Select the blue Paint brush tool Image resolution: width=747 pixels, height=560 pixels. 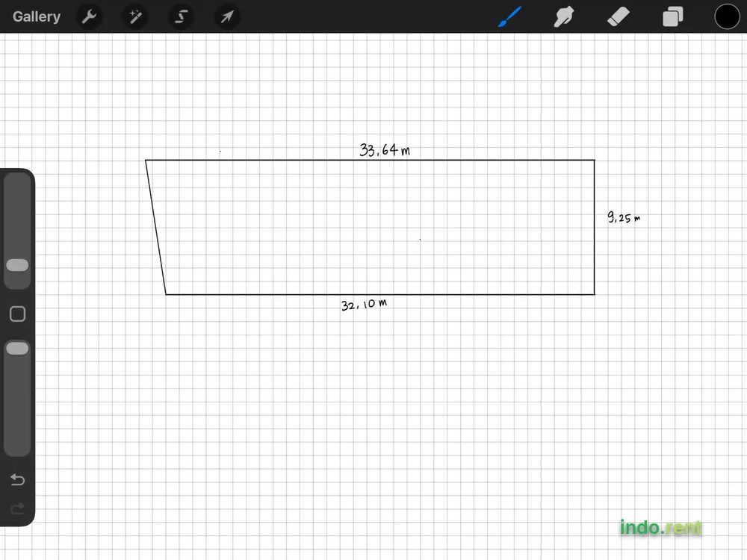509,16
